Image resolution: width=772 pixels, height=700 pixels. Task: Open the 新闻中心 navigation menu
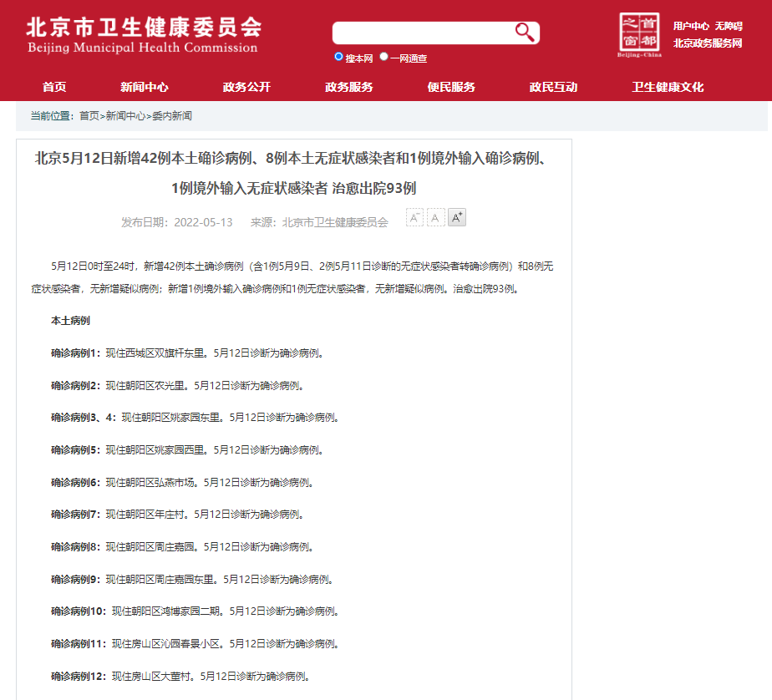click(144, 87)
